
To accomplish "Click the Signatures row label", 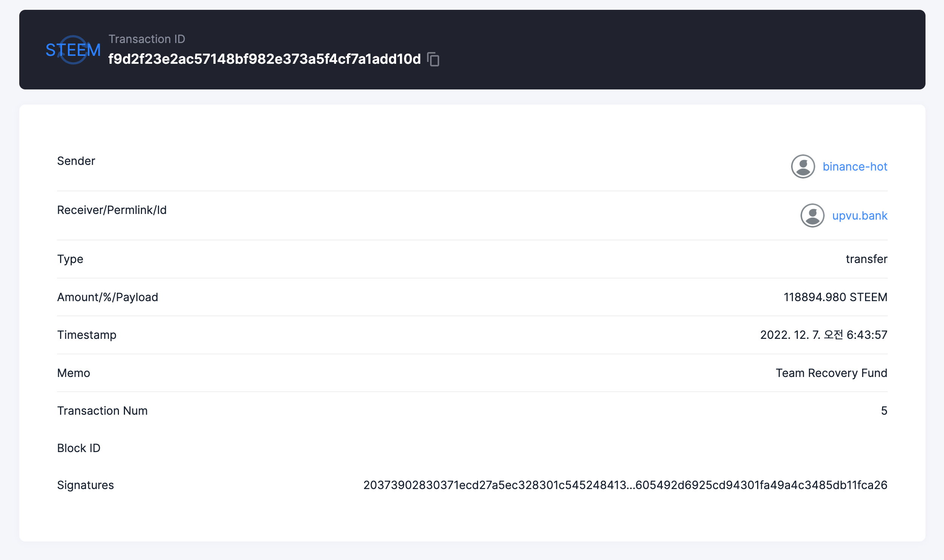I will tap(85, 485).
